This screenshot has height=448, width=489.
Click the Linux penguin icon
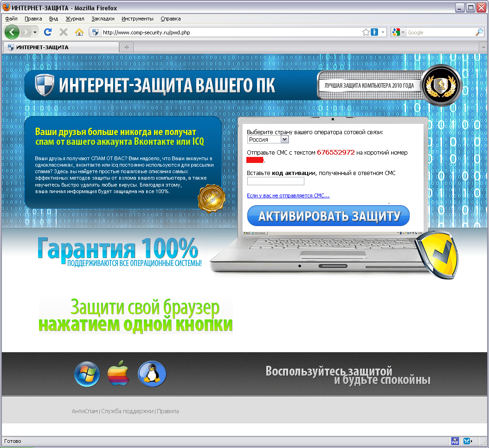[x=152, y=374]
